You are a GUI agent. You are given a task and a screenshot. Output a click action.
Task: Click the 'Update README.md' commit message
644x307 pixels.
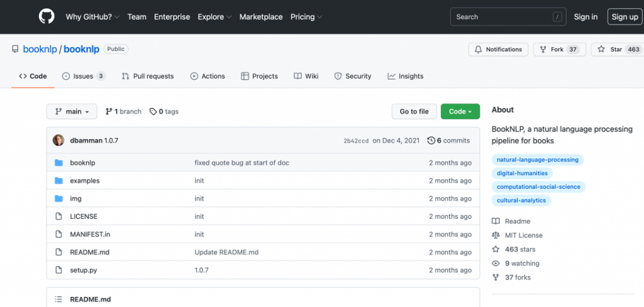click(x=226, y=252)
